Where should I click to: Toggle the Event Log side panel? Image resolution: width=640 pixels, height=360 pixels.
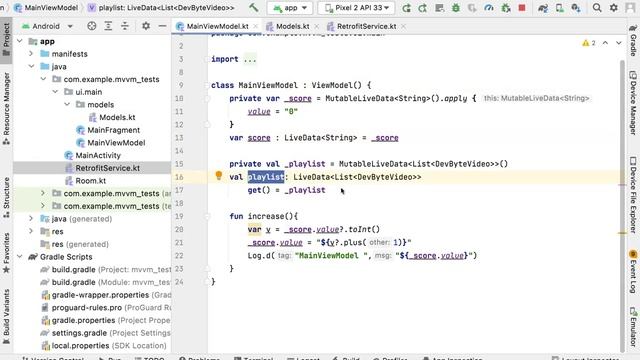[x=633, y=271]
